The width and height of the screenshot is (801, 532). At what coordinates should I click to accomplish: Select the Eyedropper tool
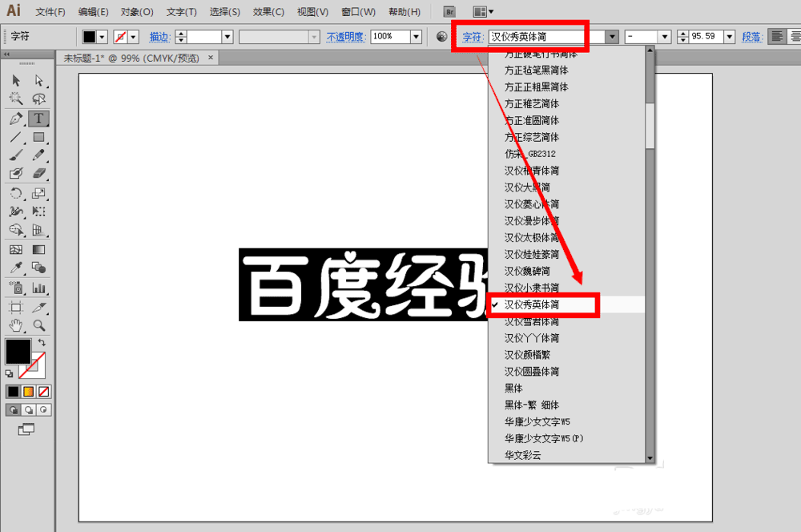click(x=16, y=268)
